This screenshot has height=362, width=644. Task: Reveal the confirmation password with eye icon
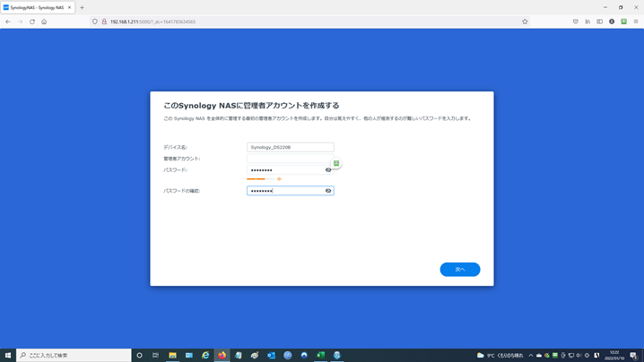pos(328,191)
